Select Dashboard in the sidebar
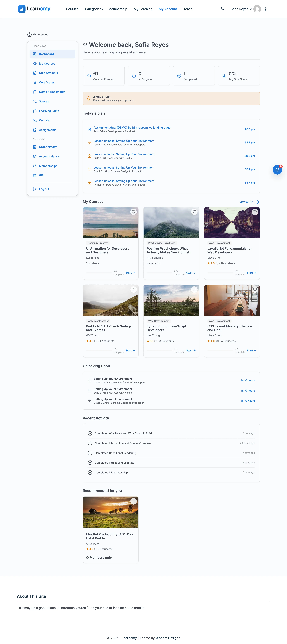Viewport: 287px width, 644px height. 53,54
